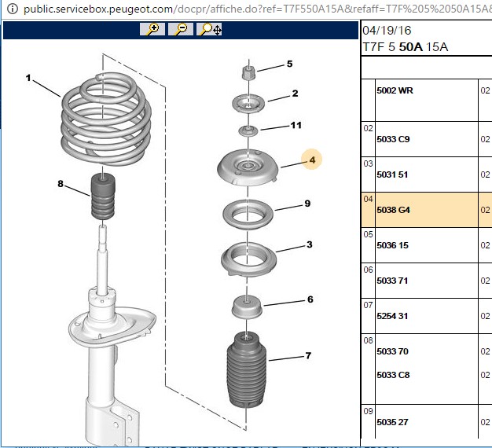Screen dimensions: 492x448
Task: Click the browser address bar URL
Action: 257,9
